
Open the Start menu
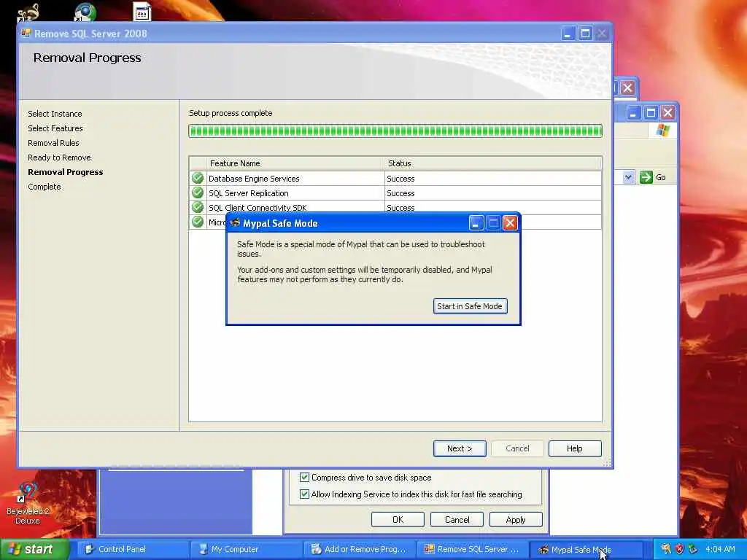tap(34, 549)
